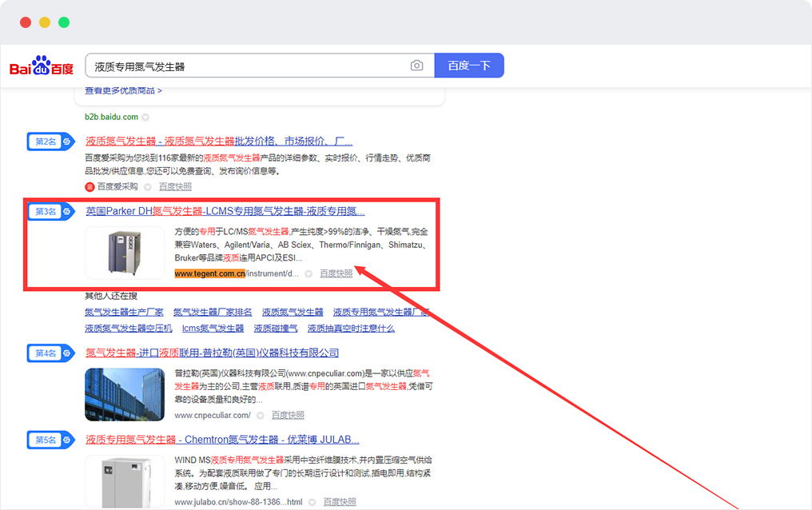Search related term 氮气发生器生产厂家

pyautogui.click(x=125, y=313)
